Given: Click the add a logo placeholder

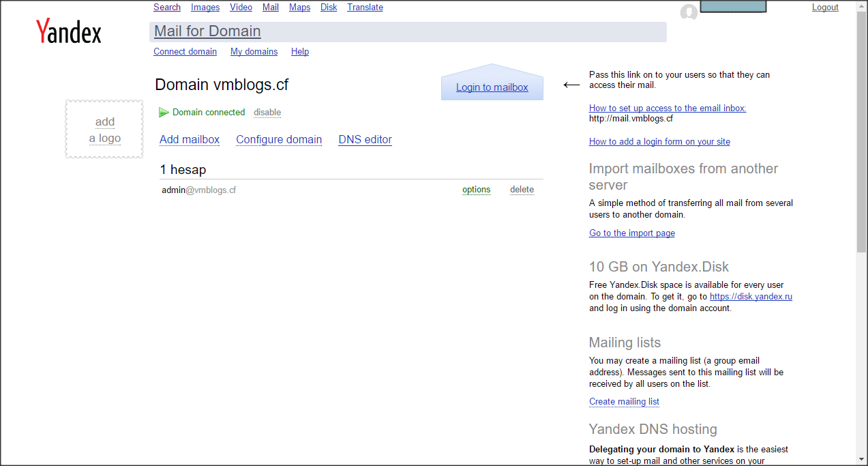Looking at the screenshot, I should click(104, 130).
